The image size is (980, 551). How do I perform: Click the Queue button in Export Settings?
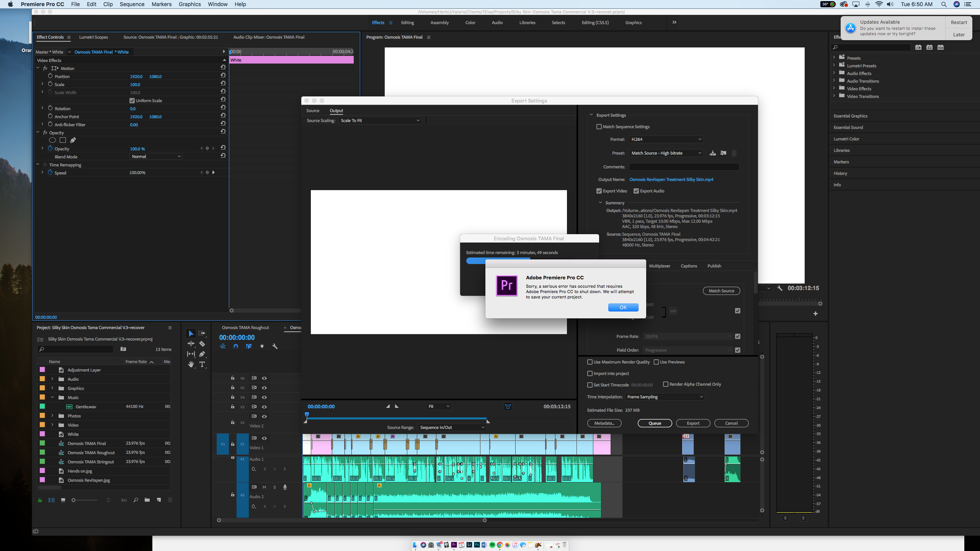click(654, 423)
